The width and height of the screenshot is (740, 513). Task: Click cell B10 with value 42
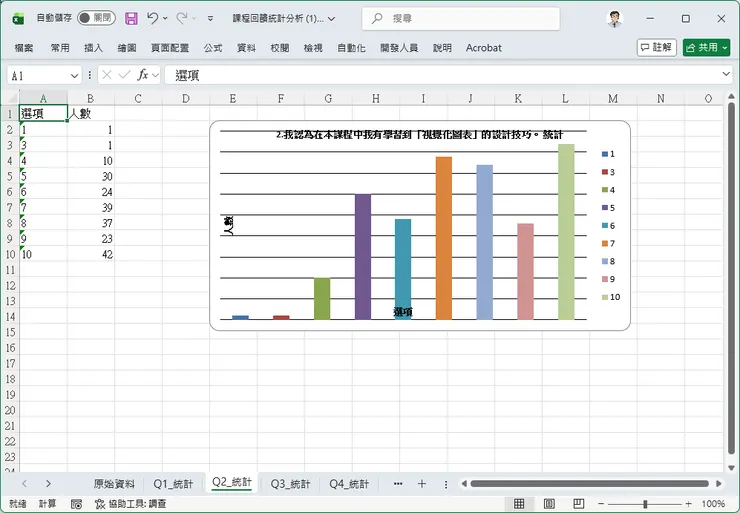click(x=91, y=254)
